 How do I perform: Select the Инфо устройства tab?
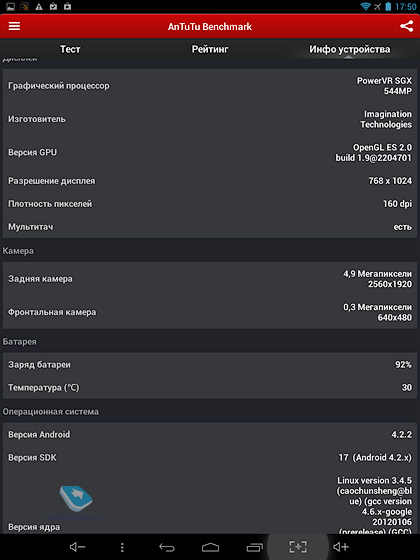(x=349, y=49)
